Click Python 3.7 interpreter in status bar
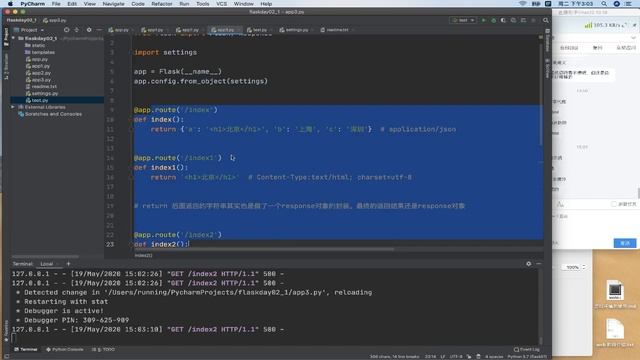Screen dimensions: 640x360 [x=527, y=356]
